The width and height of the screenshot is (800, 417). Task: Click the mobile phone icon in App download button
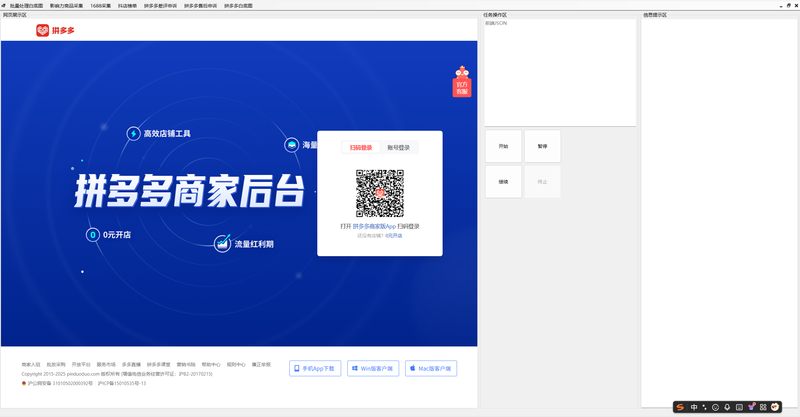(x=296, y=368)
